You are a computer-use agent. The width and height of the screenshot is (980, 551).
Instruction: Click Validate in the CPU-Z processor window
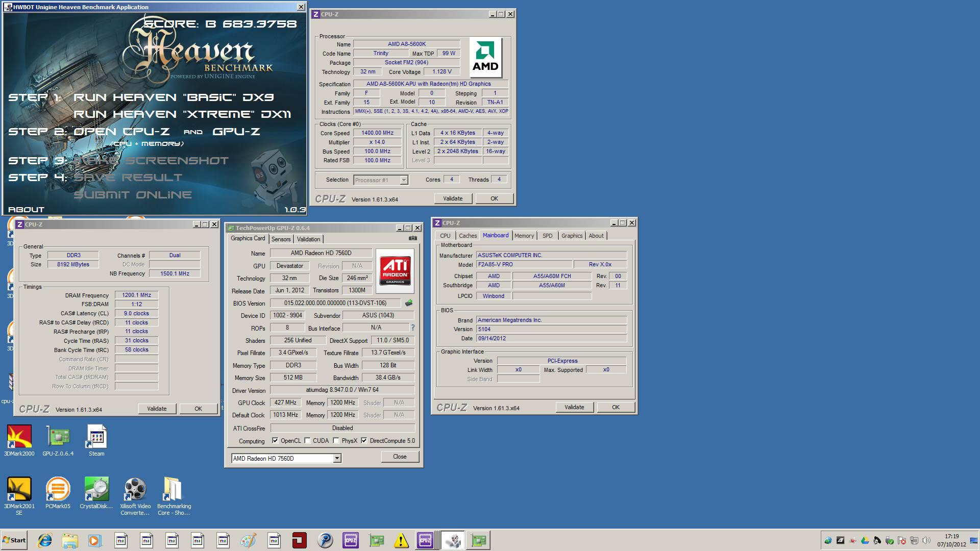453,198
